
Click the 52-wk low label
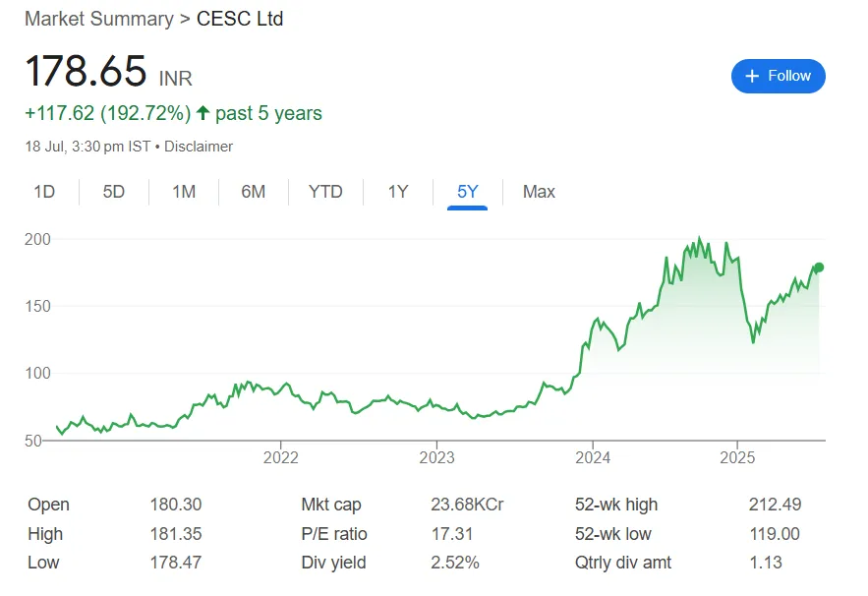click(612, 534)
